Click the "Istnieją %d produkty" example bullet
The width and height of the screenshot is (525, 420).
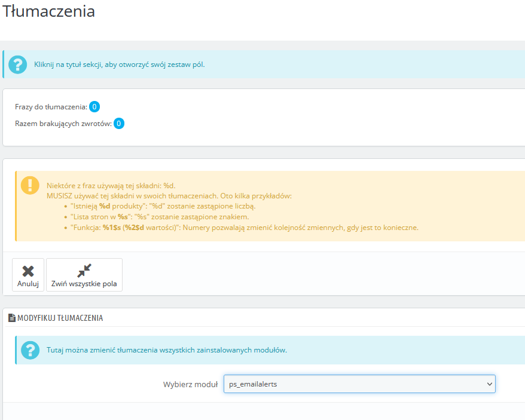tap(156, 206)
